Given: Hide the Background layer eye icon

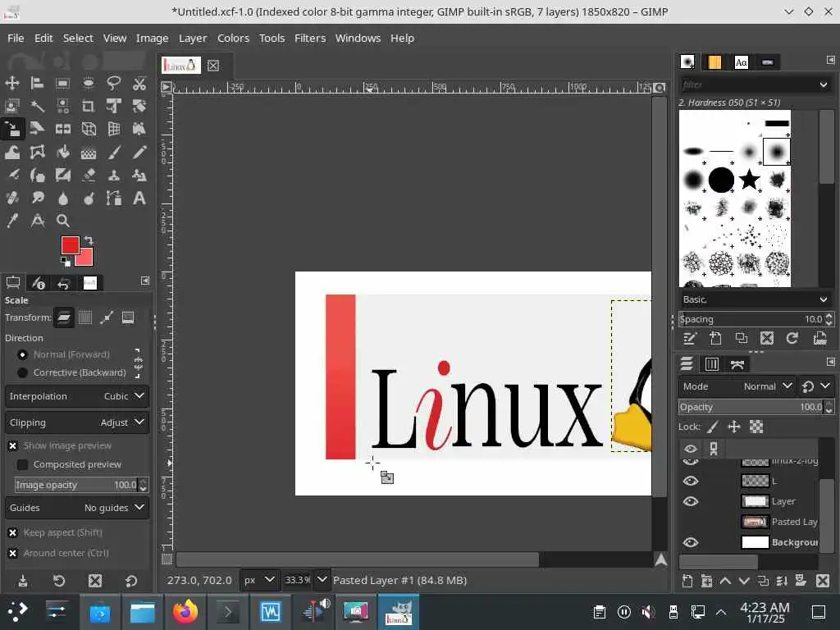Looking at the screenshot, I should pos(691,542).
